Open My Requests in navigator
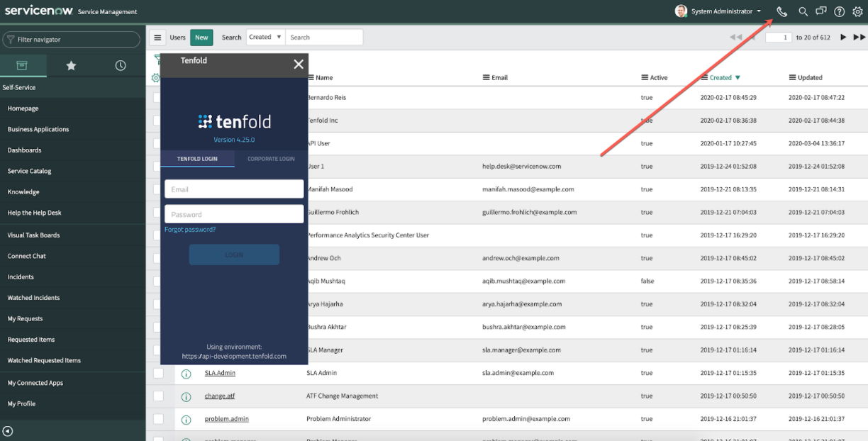 (x=26, y=318)
